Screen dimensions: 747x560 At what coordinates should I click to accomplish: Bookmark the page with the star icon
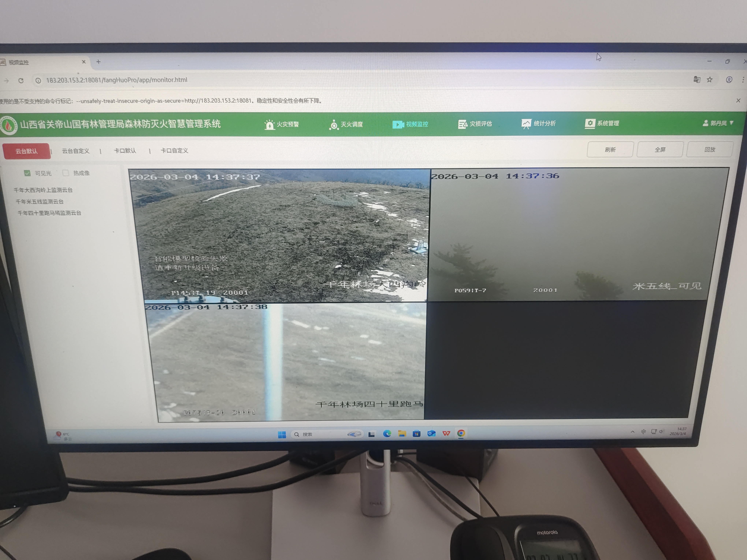coord(709,80)
